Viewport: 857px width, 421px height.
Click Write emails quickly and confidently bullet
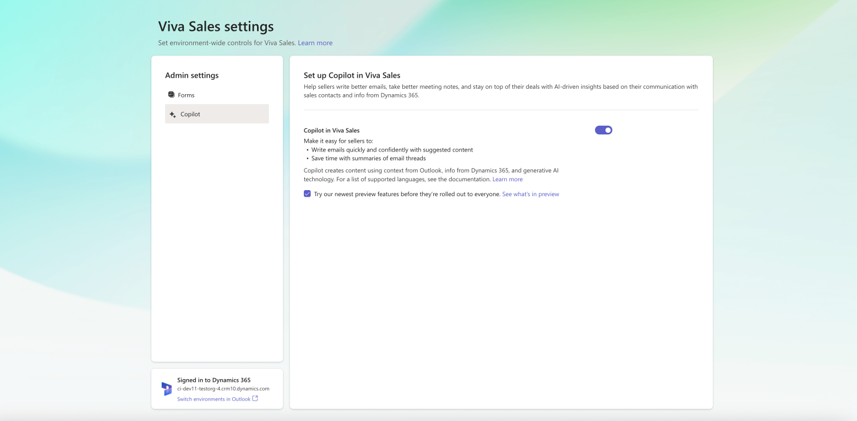click(392, 150)
